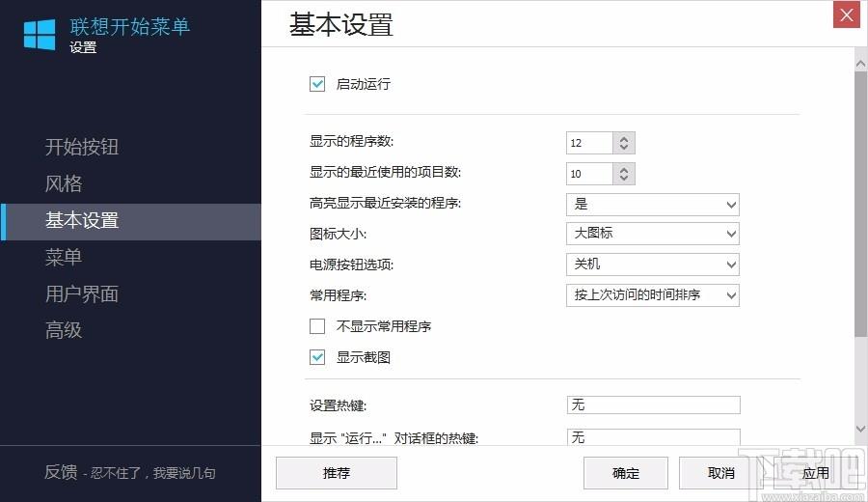Open the 图标大小 dropdown showing 大图标
The width and height of the screenshot is (868, 502).
click(x=653, y=234)
